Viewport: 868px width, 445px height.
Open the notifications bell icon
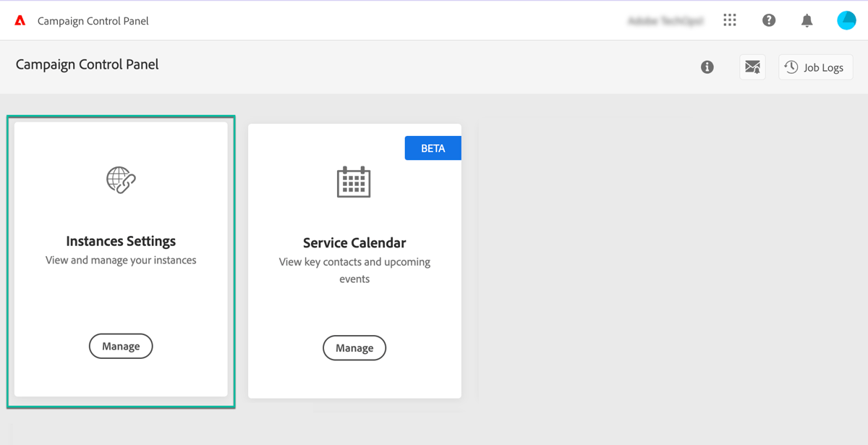pyautogui.click(x=807, y=20)
